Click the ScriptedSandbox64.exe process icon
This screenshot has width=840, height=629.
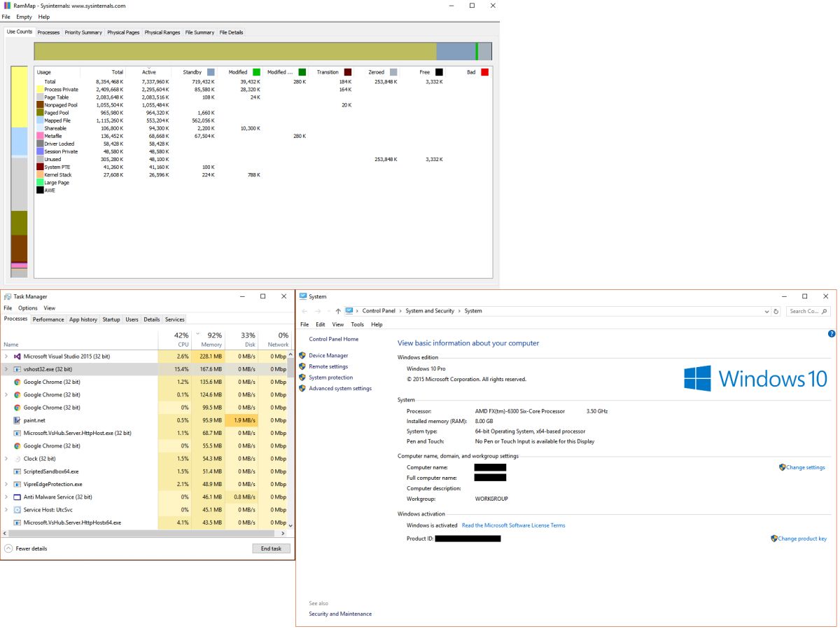point(17,471)
